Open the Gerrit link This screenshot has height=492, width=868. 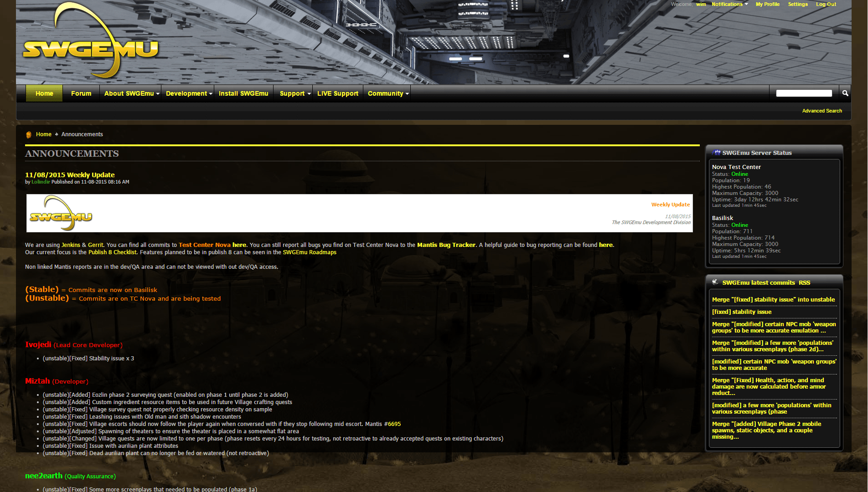click(96, 245)
